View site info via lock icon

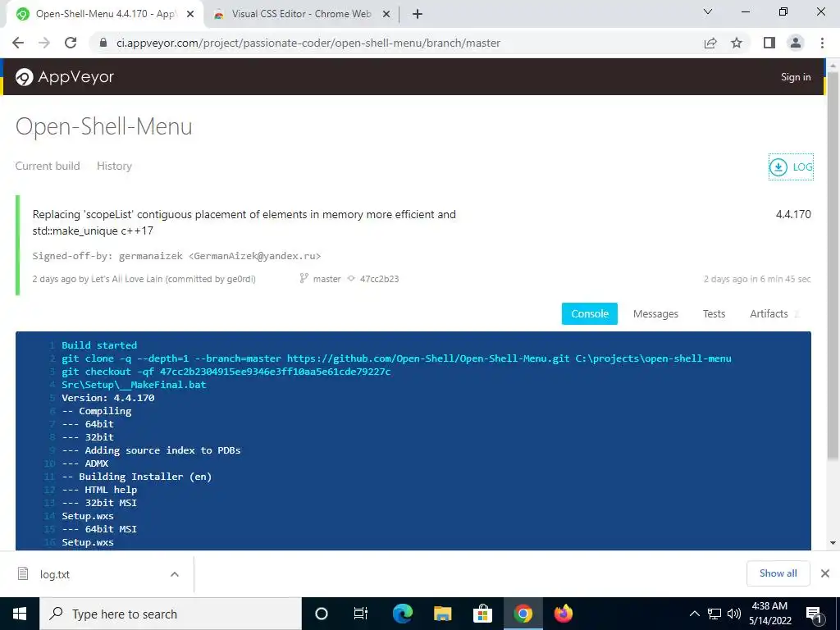[103, 43]
